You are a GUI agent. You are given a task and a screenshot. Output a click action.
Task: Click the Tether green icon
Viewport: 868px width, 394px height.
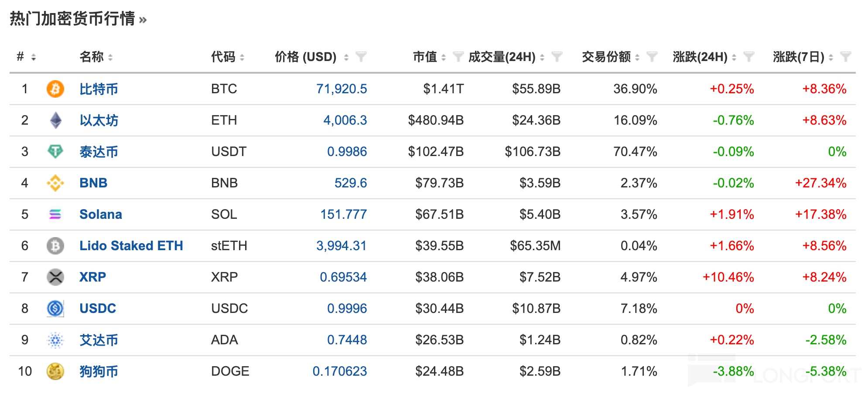tap(55, 152)
